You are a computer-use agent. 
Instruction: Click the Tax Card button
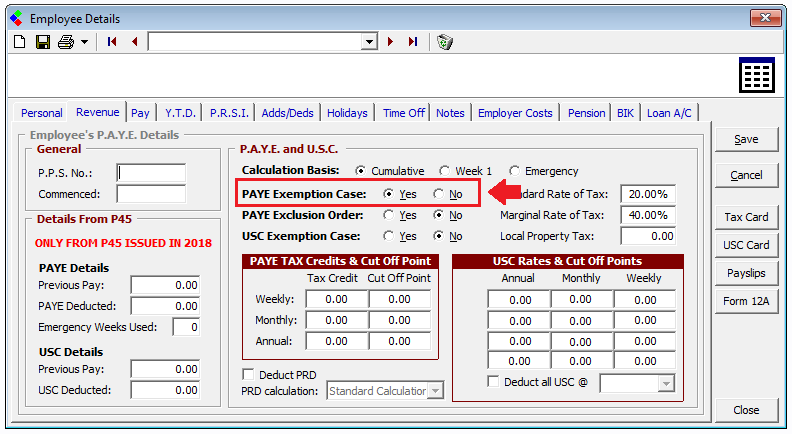pyautogui.click(x=746, y=217)
